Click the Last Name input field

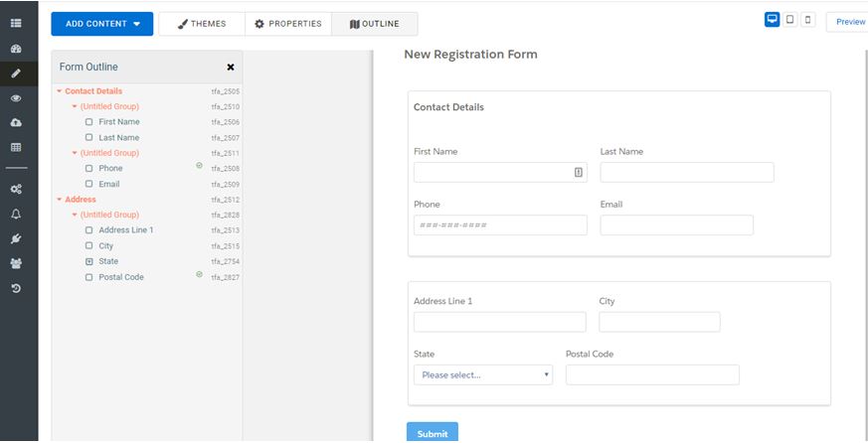point(687,173)
